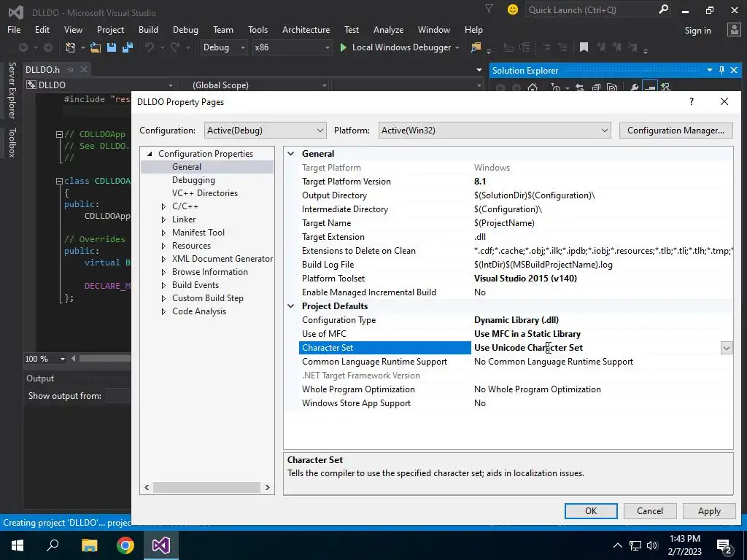
Task: Click the account avatar icon beside Sign in
Action: tap(734, 29)
